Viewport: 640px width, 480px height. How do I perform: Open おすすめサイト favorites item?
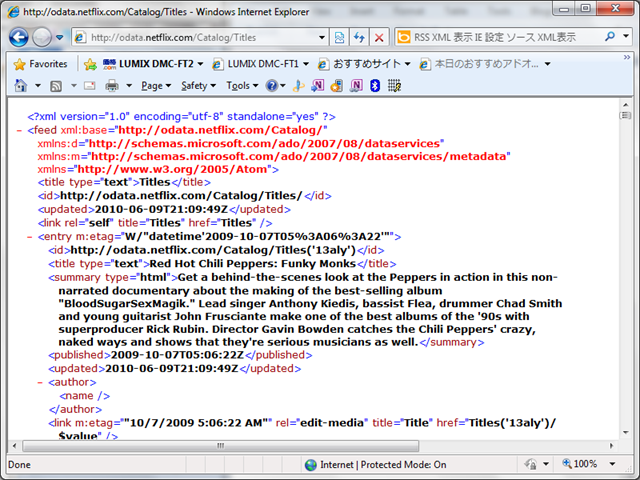coord(360,64)
